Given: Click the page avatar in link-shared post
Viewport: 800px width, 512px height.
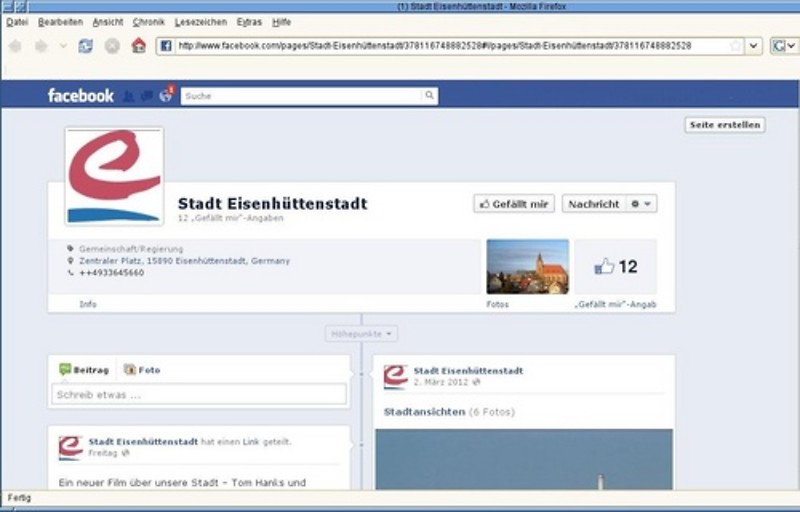Looking at the screenshot, I should click(70, 448).
